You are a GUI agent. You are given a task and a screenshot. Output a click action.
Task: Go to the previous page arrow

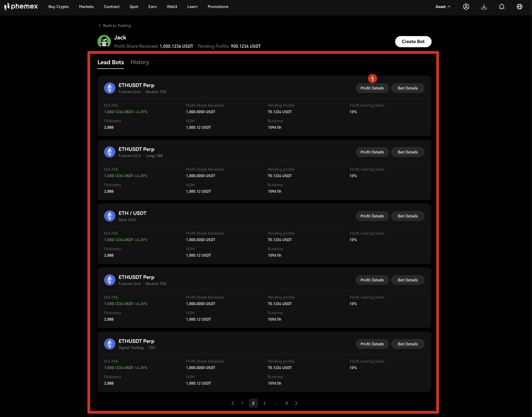point(233,403)
